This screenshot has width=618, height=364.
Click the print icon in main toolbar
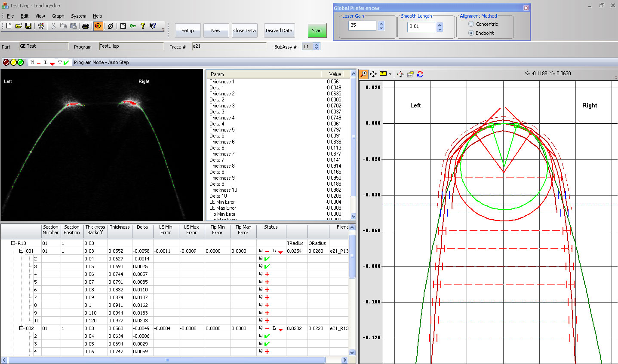(86, 26)
